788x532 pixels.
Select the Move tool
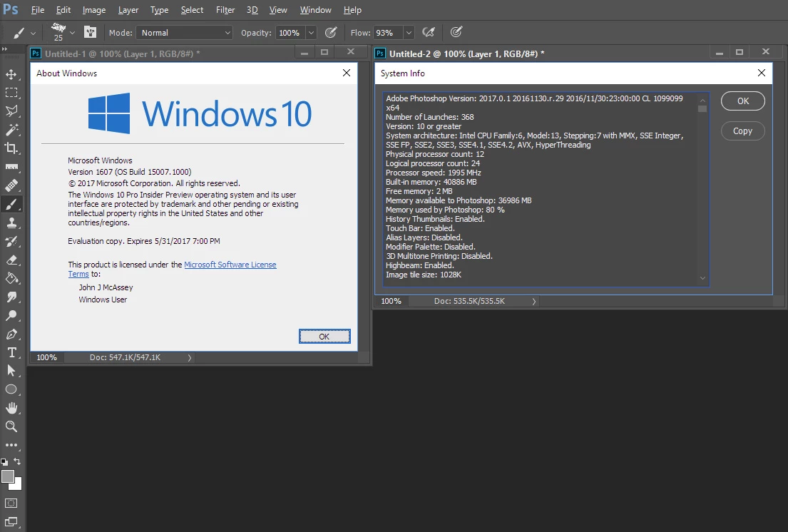11,74
